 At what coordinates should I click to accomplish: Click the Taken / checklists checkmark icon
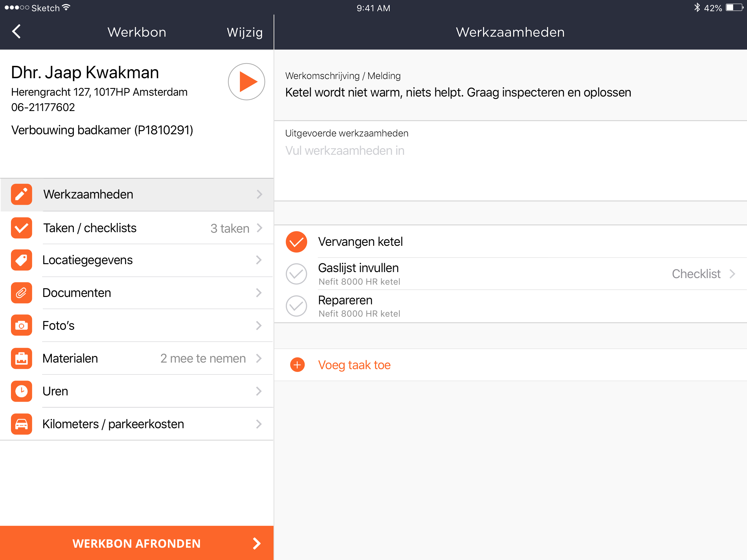tap(21, 228)
